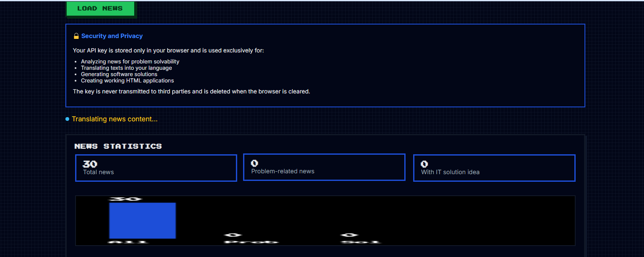Click 'Your API key is stored only' sentence

[168, 50]
